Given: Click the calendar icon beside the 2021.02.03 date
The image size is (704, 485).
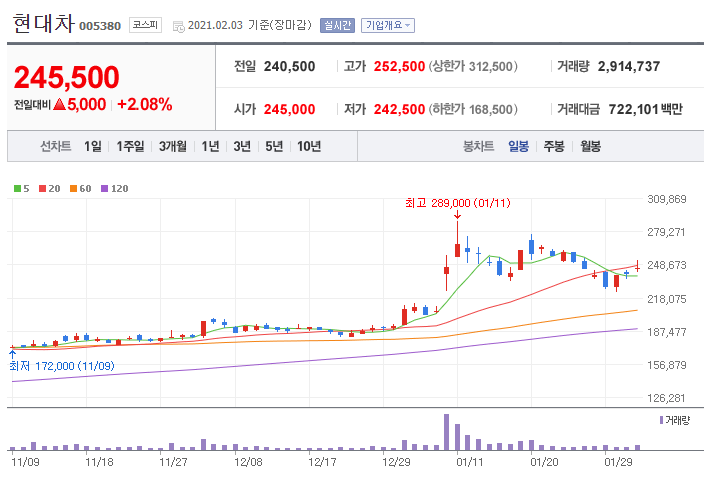Looking at the screenshot, I should [x=178, y=26].
